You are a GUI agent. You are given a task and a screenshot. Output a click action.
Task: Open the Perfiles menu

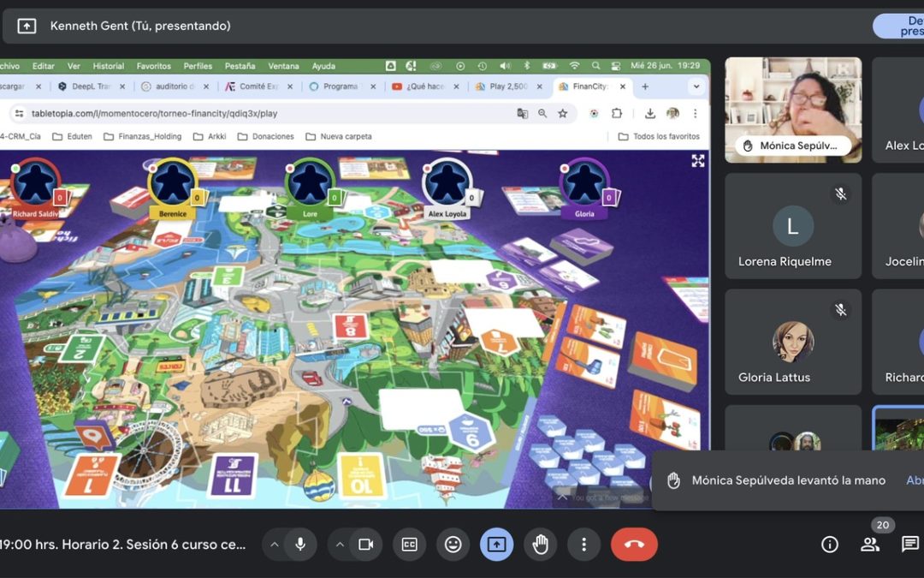tap(198, 66)
